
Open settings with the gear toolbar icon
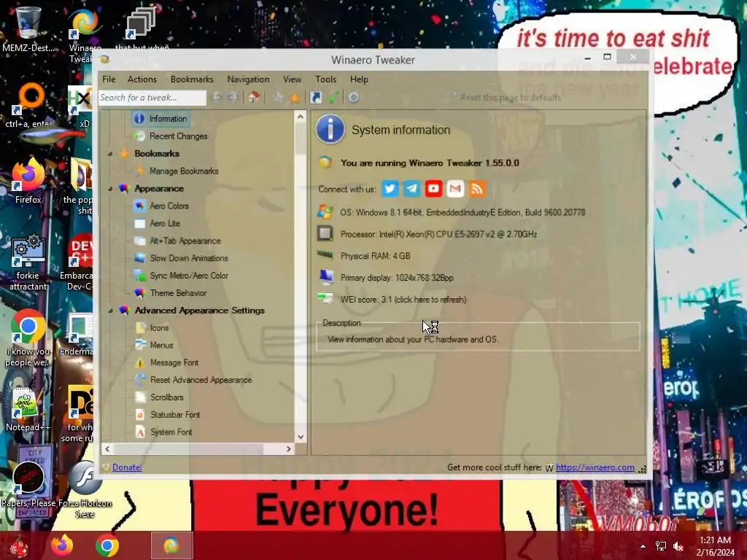[x=354, y=98]
